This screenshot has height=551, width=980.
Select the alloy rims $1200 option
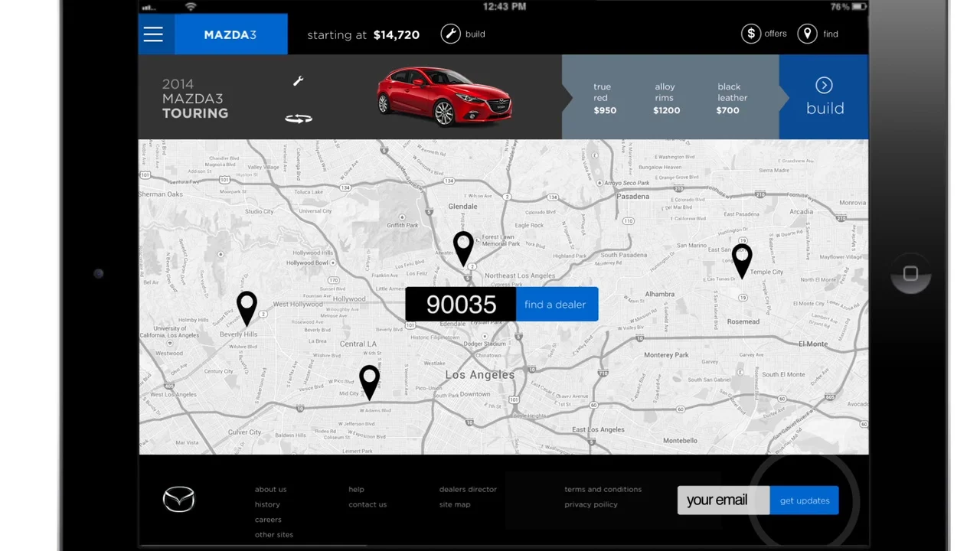click(665, 98)
